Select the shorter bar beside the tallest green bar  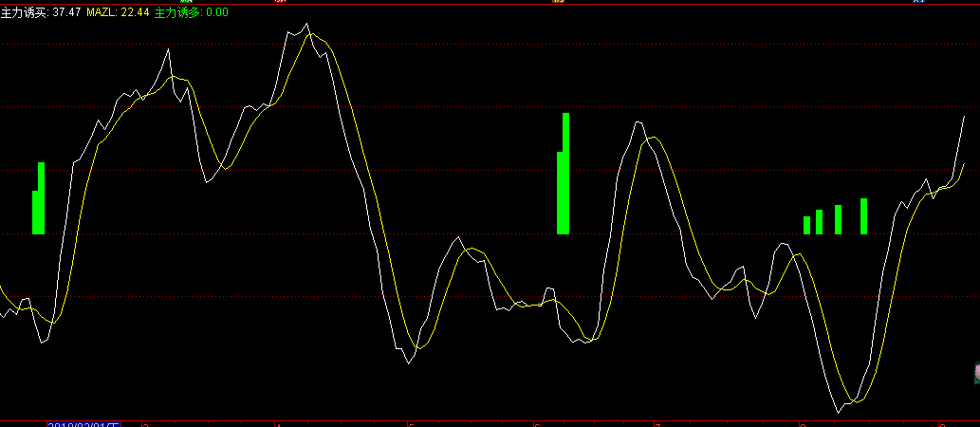[x=560, y=193]
